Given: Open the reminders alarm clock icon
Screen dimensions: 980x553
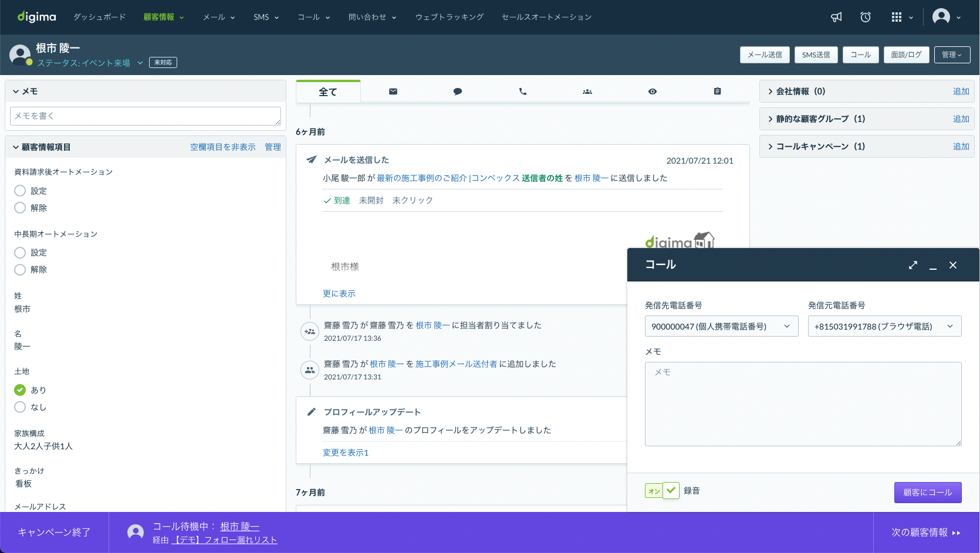Looking at the screenshot, I should 866,17.
